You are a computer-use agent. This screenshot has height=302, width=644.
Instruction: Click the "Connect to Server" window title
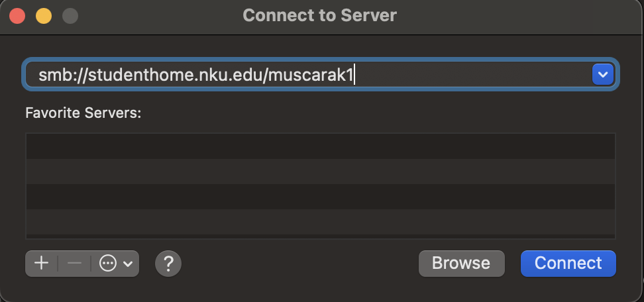(320, 15)
